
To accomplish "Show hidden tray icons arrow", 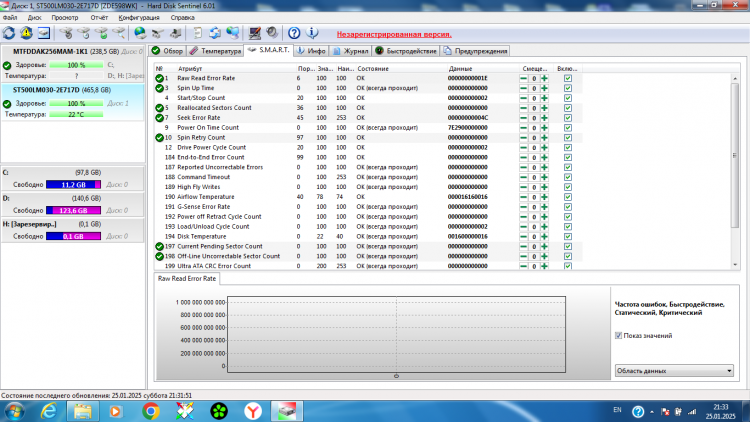I will pyautogui.click(x=651, y=411).
